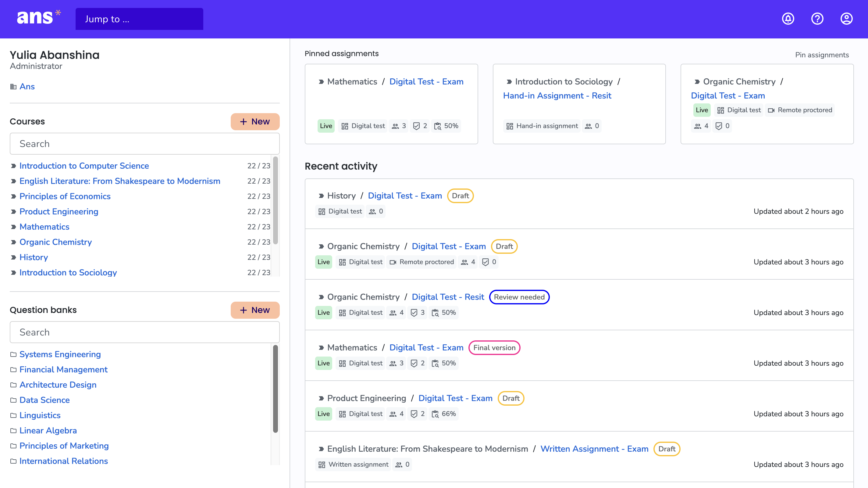
Task: Click the course icon beside Principles of Economics
Action: pos(13,196)
